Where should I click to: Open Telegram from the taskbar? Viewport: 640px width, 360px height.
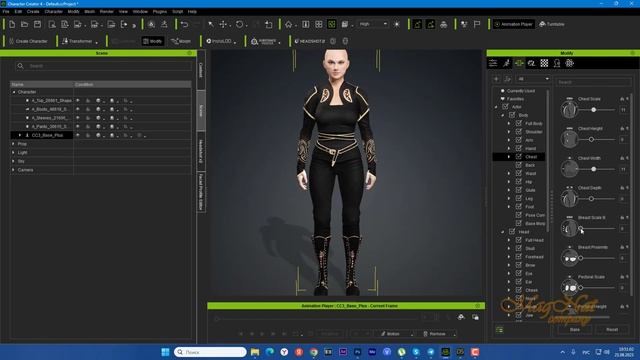[x=431, y=352]
